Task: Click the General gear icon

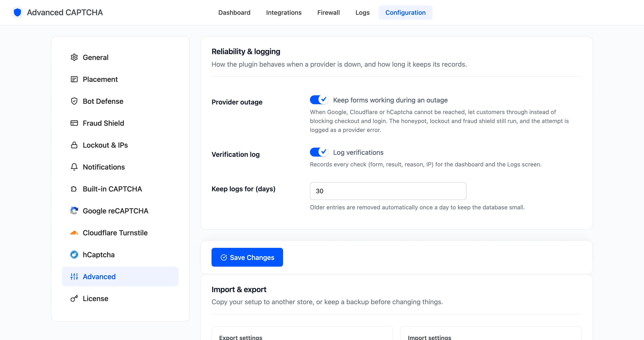Action: (74, 57)
